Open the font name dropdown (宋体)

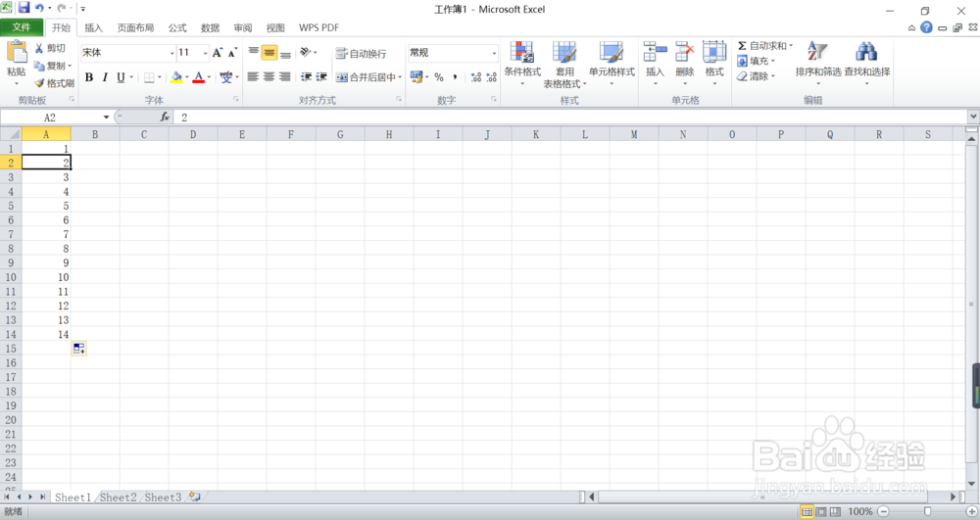click(x=171, y=53)
